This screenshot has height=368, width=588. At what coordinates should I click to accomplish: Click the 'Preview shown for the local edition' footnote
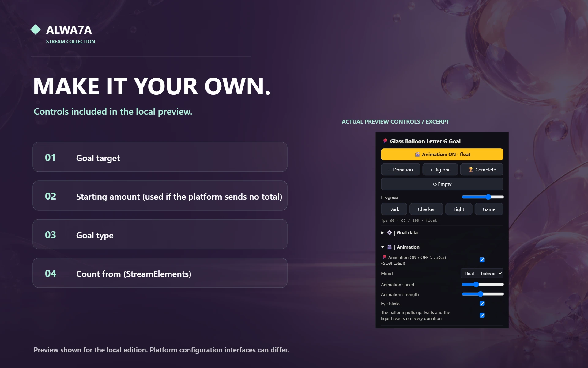tap(161, 350)
